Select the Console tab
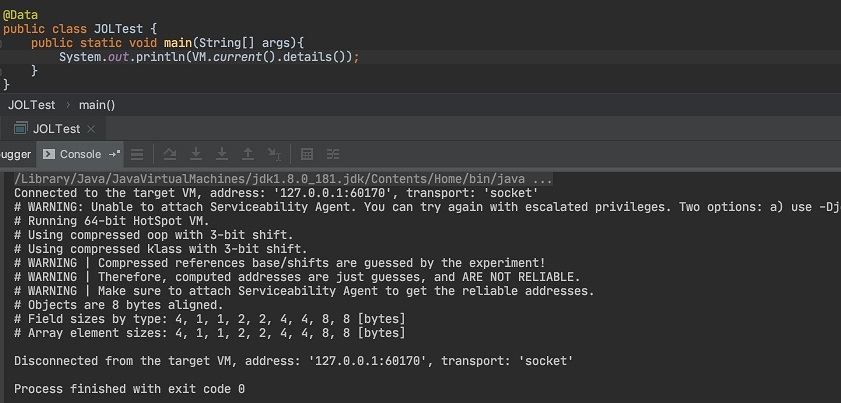Image resolution: width=841 pixels, height=403 pixels. [x=80, y=154]
